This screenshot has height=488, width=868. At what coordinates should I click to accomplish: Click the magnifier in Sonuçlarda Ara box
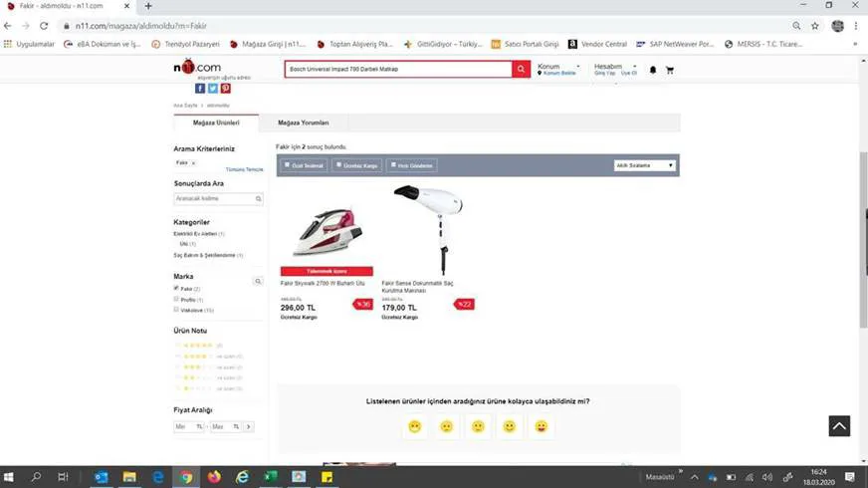(x=259, y=199)
